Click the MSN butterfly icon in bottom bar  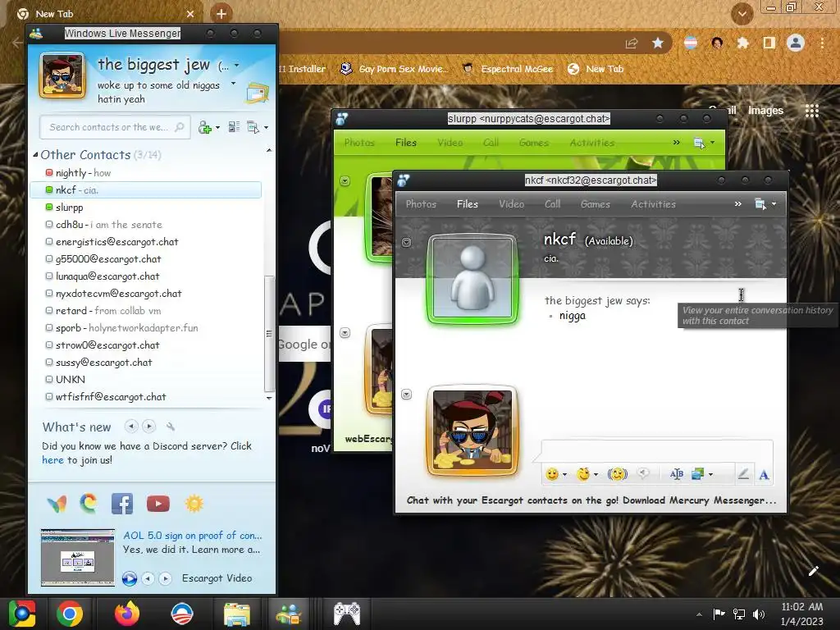pyautogui.click(x=57, y=504)
